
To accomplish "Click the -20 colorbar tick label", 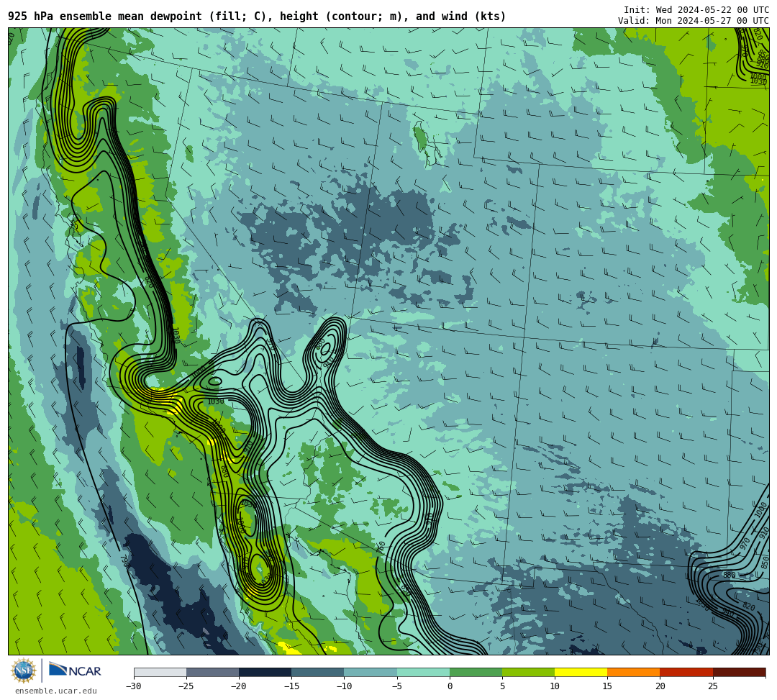I will [239, 686].
